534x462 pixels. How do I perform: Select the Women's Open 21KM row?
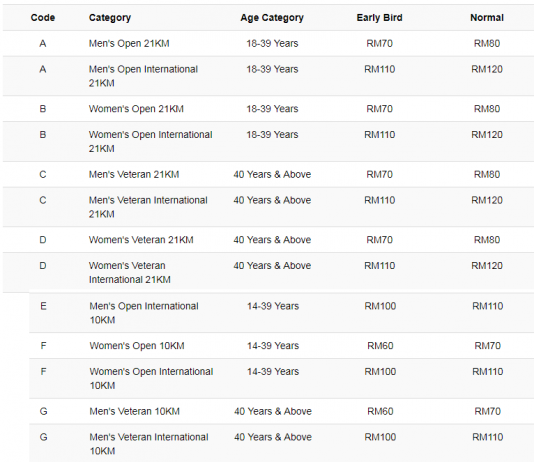(x=268, y=109)
